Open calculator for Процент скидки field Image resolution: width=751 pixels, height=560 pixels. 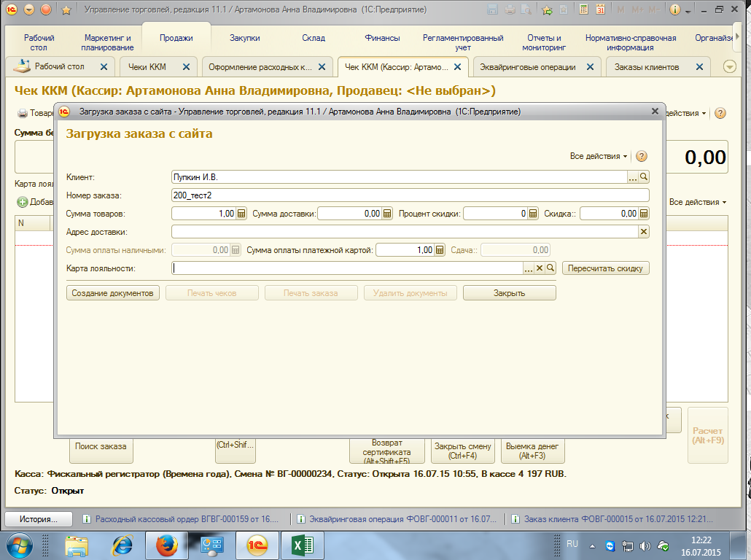[x=532, y=214]
